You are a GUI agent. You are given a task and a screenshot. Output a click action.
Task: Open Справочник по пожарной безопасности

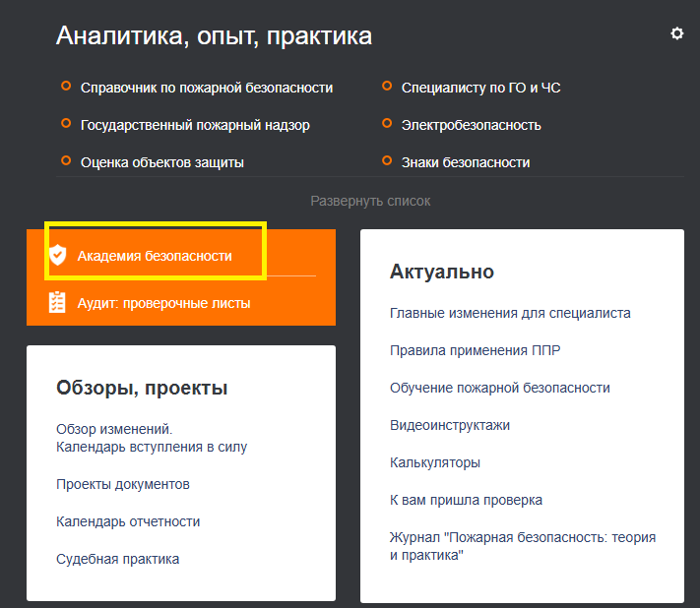(207, 88)
